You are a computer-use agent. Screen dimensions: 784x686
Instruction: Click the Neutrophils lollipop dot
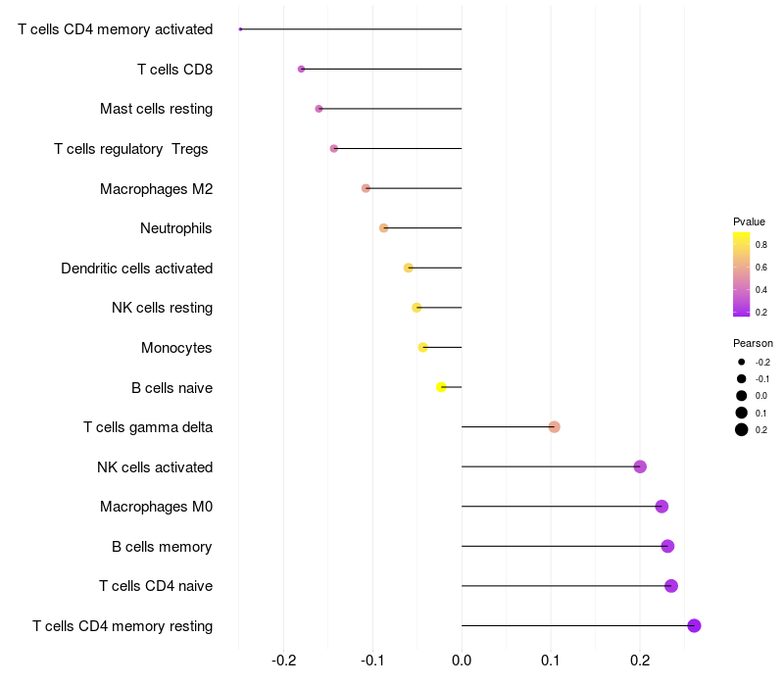pos(383,228)
